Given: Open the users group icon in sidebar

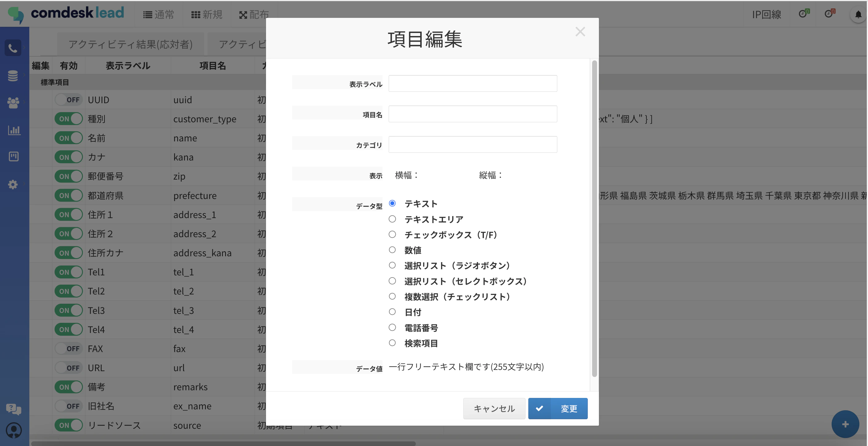Looking at the screenshot, I should point(13,103).
